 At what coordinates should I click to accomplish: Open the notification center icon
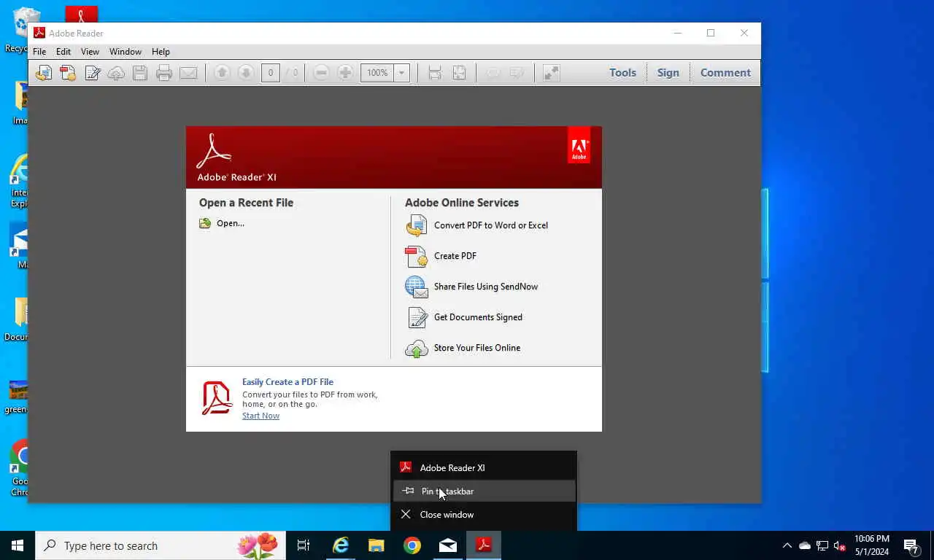coord(911,546)
